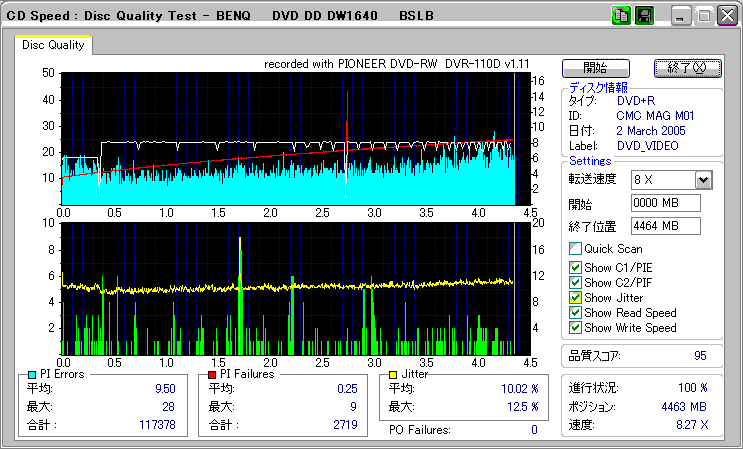Toggle Show Read Speed checkbox
This screenshot has height=449, width=743.
tap(575, 312)
